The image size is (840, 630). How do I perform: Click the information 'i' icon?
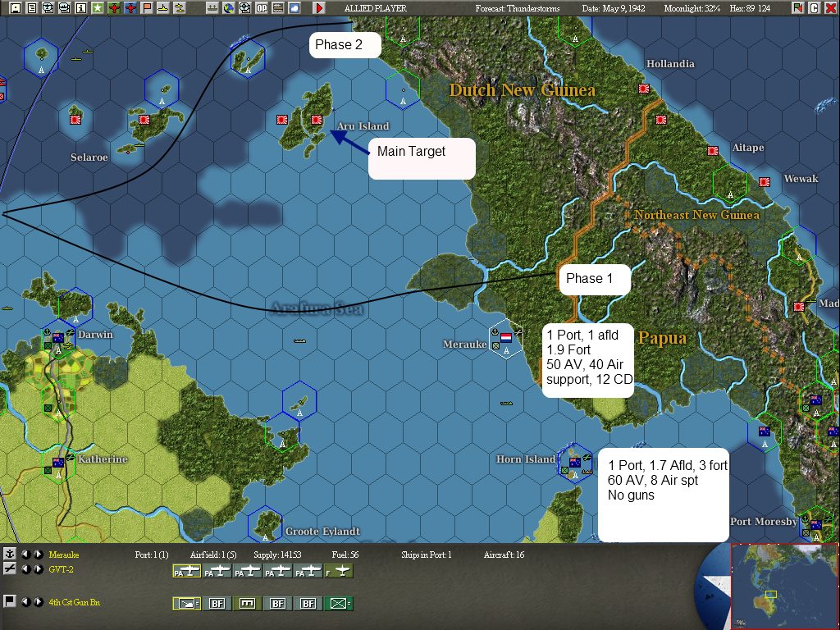[81, 8]
